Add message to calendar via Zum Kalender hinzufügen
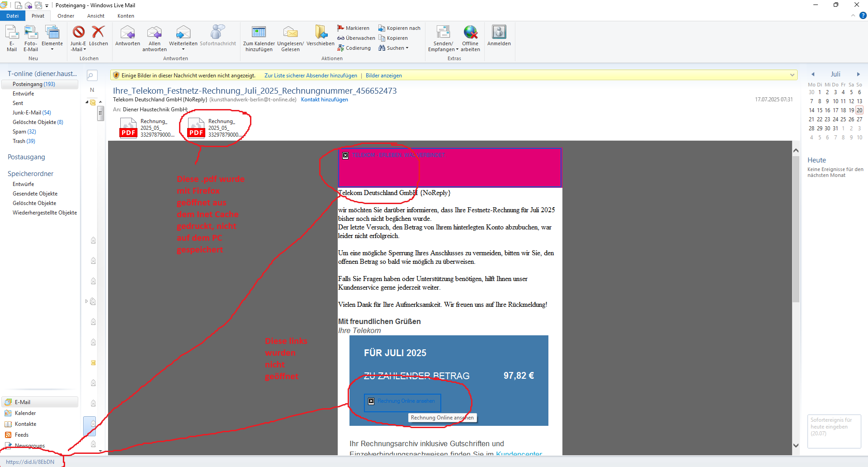Viewport: 868px width, 467px height. pyautogui.click(x=259, y=38)
